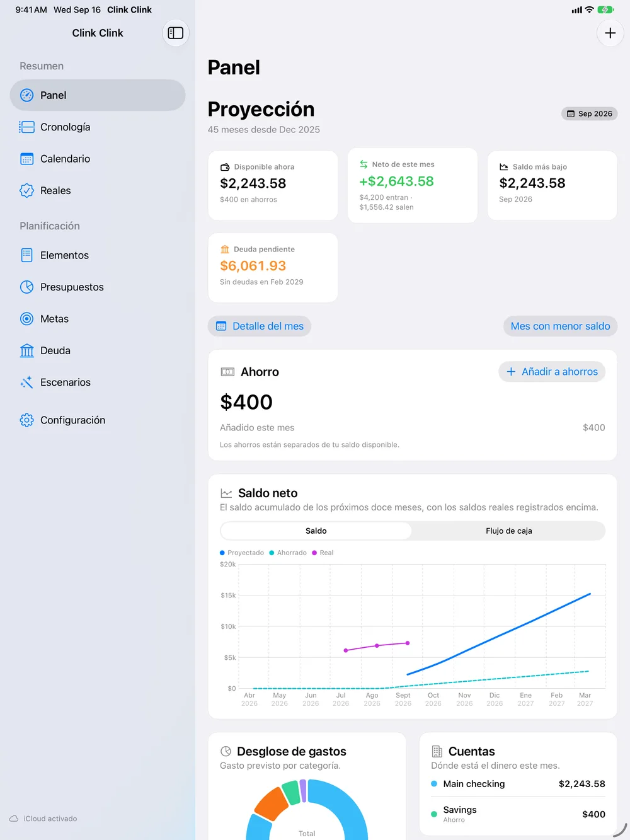Tap the plus add button
630x840 pixels.
click(x=610, y=33)
